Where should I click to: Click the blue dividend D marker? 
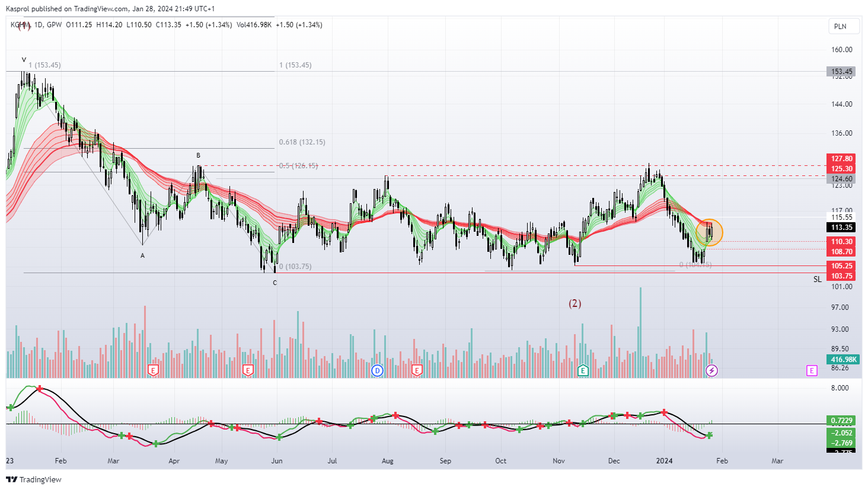pyautogui.click(x=377, y=371)
